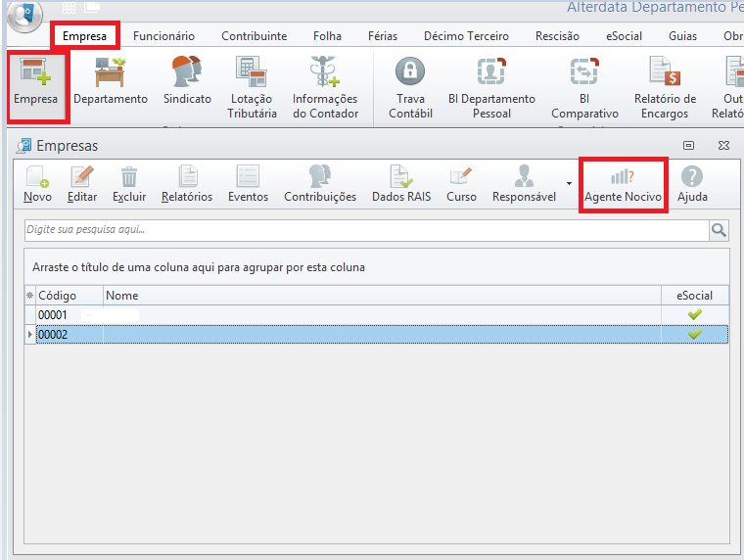
Task: Open the Sindicato ribbon icon
Action: [187, 80]
